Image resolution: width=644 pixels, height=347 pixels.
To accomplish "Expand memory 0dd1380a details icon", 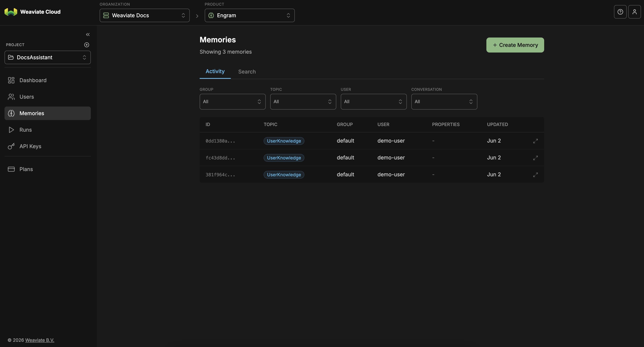I will click(x=535, y=141).
